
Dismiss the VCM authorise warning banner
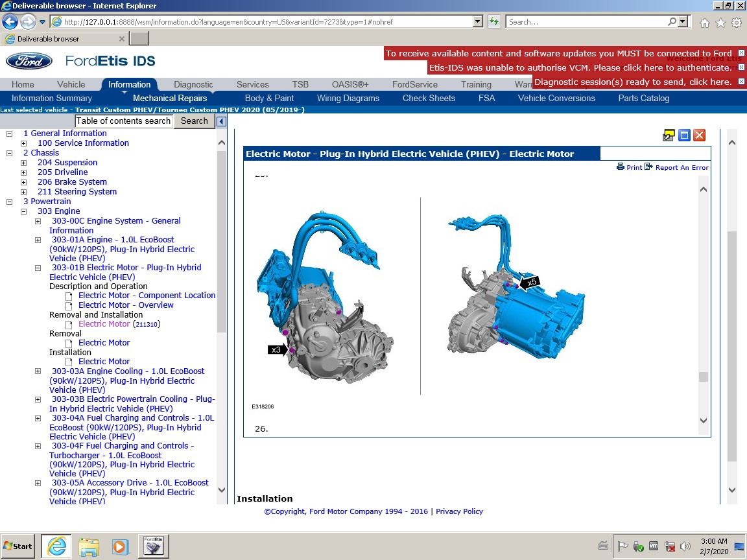[x=741, y=67]
